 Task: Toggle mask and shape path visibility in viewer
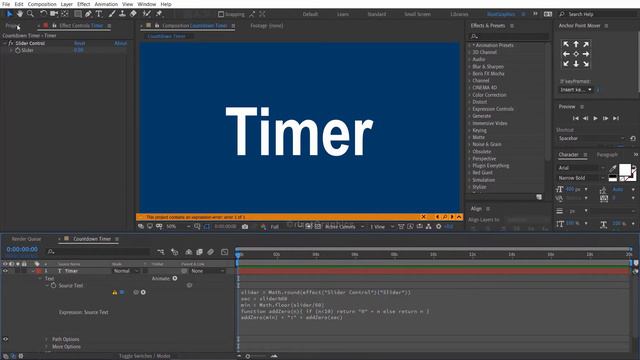click(207, 227)
